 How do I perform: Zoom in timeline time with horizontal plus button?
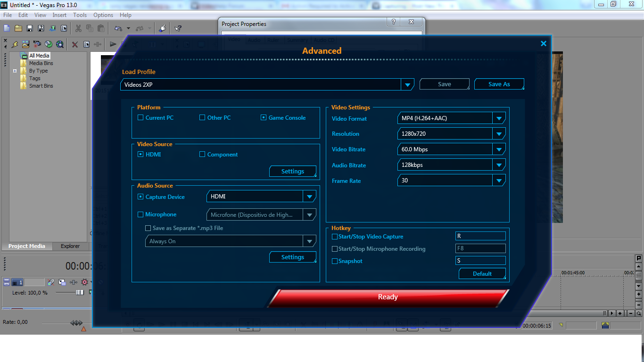pyautogui.click(x=620, y=313)
